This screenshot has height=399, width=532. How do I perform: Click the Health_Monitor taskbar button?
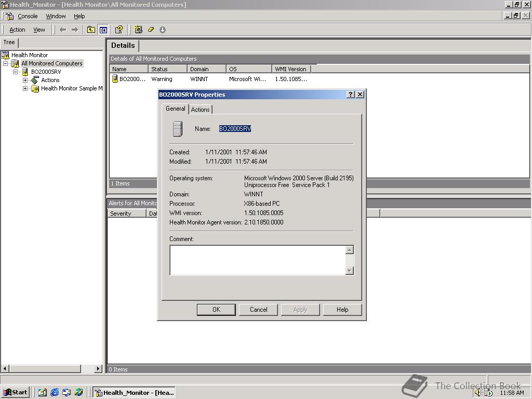click(x=135, y=393)
